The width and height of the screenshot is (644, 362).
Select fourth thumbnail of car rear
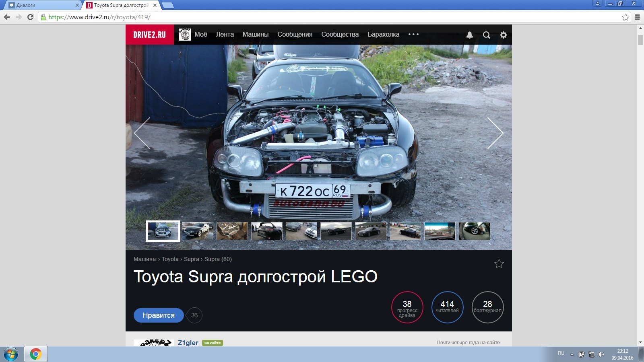pyautogui.click(x=267, y=231)
